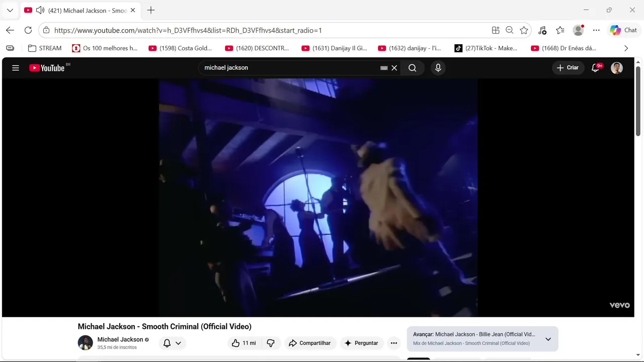Image resolution: width=644 pixels, height=362 pixels.
Task: Click the next-up Billie Jean title
Action: click(485, 334)
